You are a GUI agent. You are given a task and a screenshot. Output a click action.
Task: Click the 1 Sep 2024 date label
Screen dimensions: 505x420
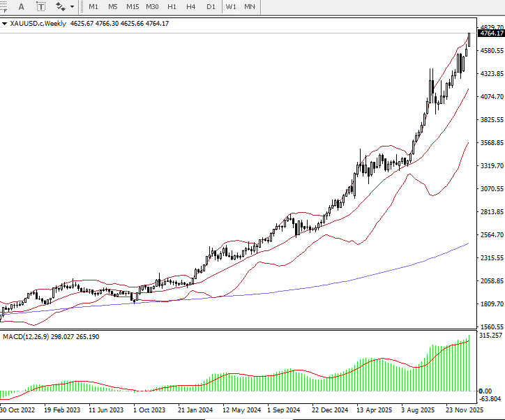(x=283, y=410)
